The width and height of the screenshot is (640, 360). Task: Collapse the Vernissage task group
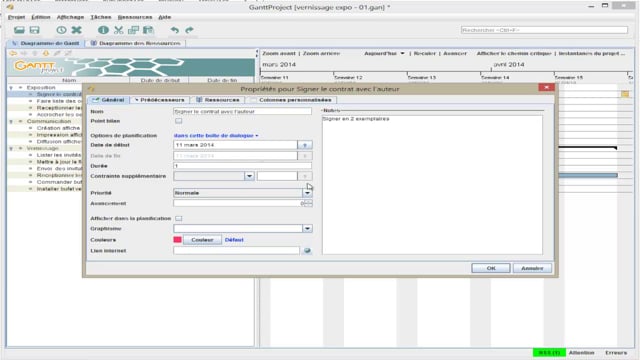click(11, 148)
